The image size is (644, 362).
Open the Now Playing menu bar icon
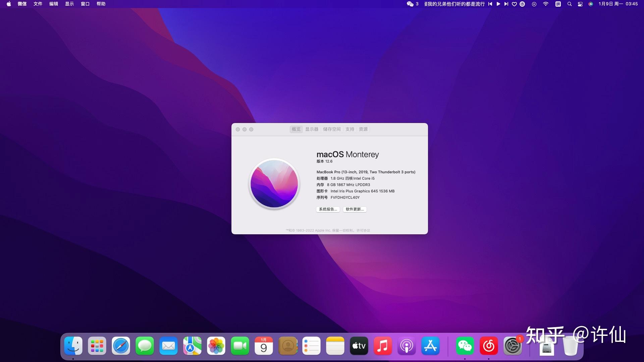click(534, 4)
